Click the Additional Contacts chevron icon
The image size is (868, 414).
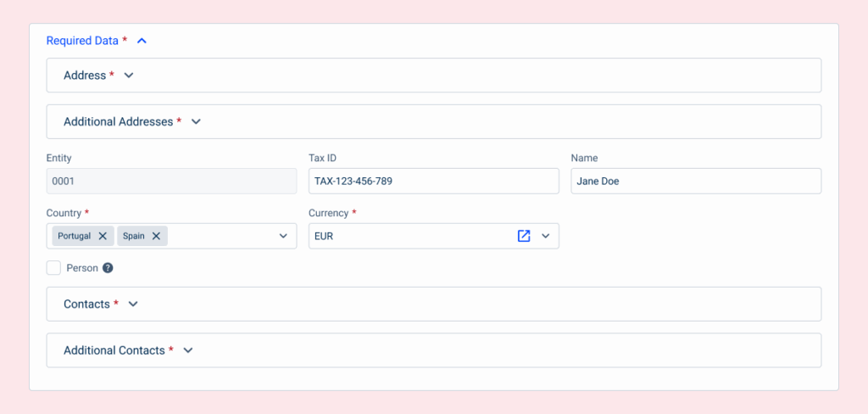[x=188, y=350]
